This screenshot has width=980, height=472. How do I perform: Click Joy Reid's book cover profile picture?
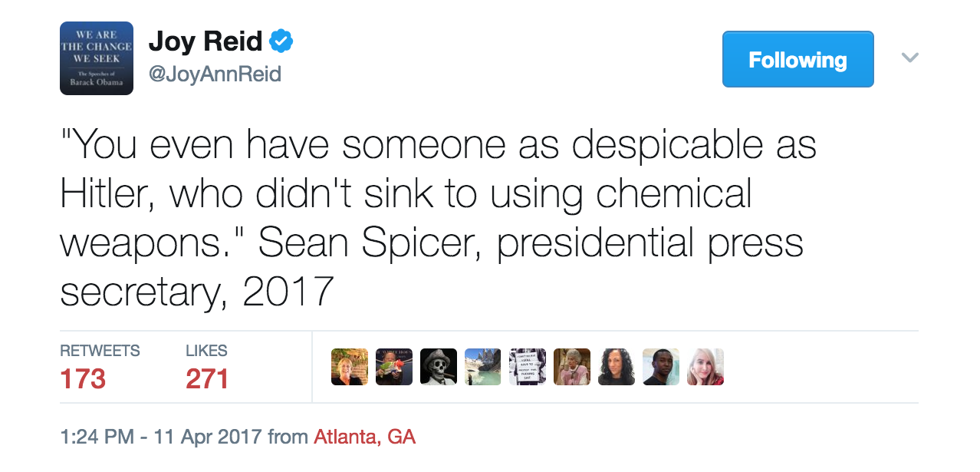click(97, 58)
